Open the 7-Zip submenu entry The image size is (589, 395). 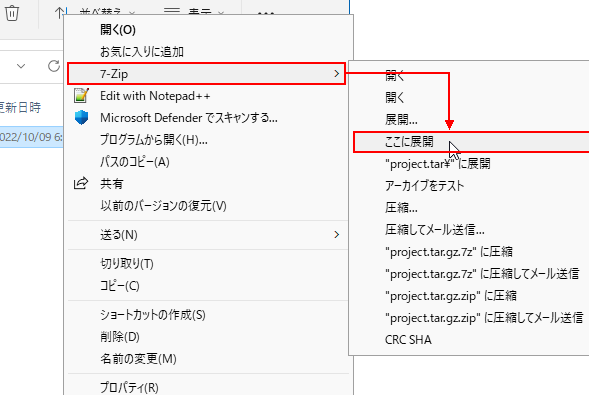pos(206,74)
